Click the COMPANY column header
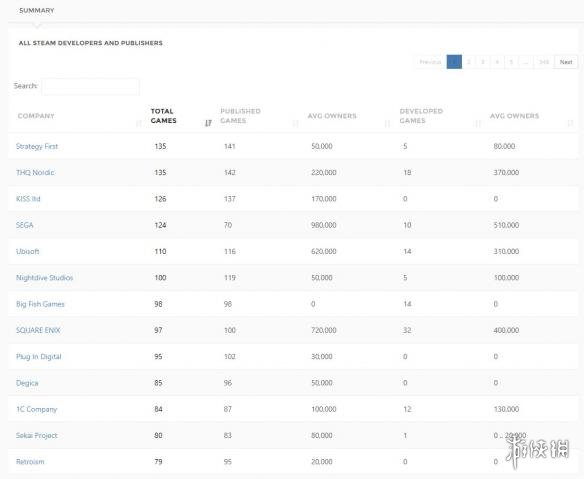Viewport: 584px width, 479px height. point(36,116)
